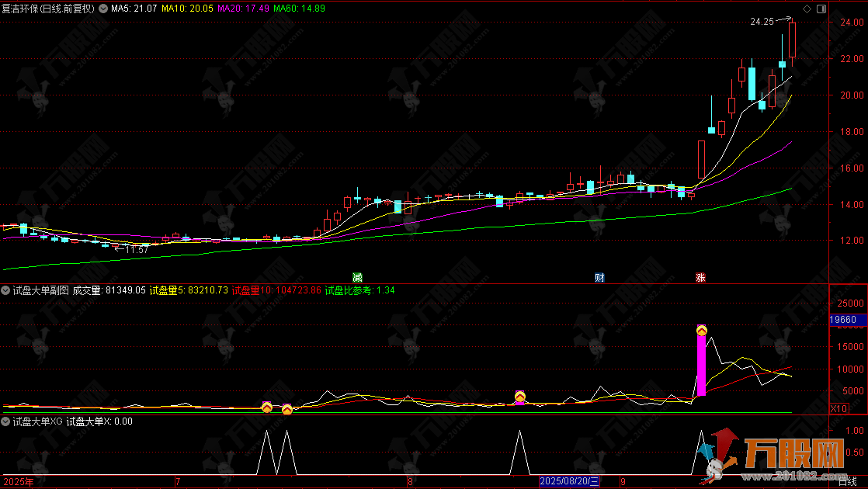
Task: Click the 24.25 high price label
Action: click(x=762, y=22)
